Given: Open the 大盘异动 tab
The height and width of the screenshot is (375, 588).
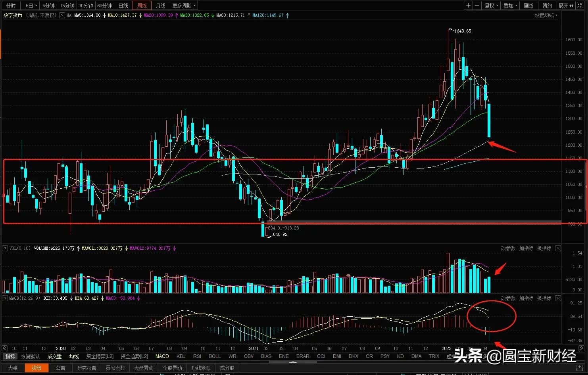Looking at the screenshot, I should [144, 368].
